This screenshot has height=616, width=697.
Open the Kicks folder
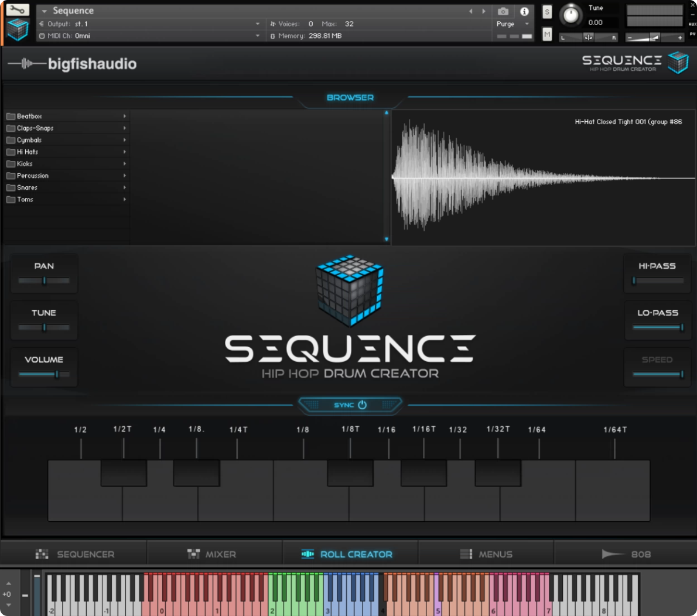click(67, 164)
